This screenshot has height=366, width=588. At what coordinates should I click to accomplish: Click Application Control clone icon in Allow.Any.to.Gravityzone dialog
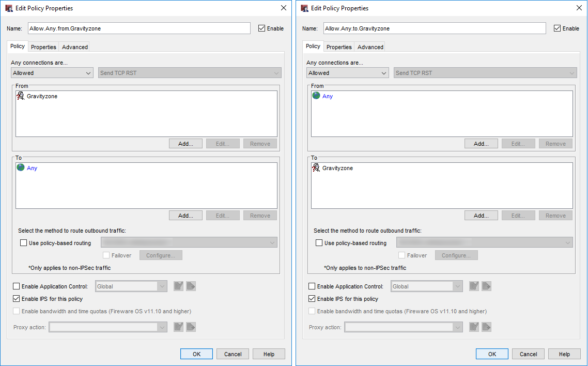[486, 286]
